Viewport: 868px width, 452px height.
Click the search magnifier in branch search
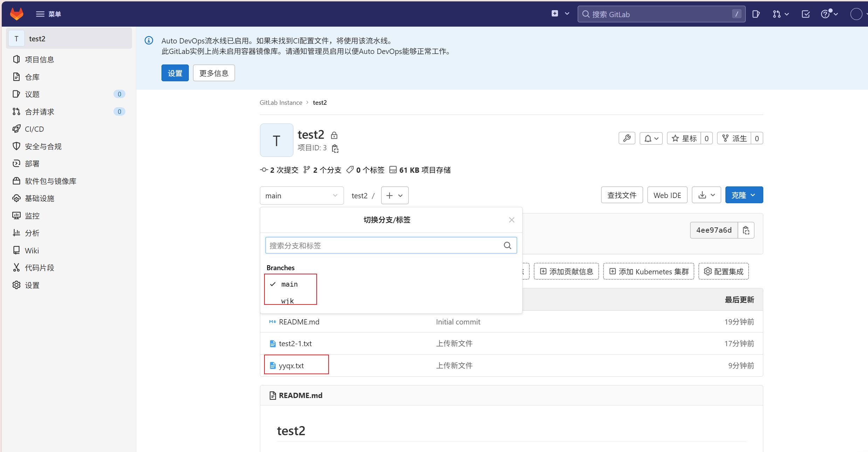pyautogui.click(x=507, y=246)
